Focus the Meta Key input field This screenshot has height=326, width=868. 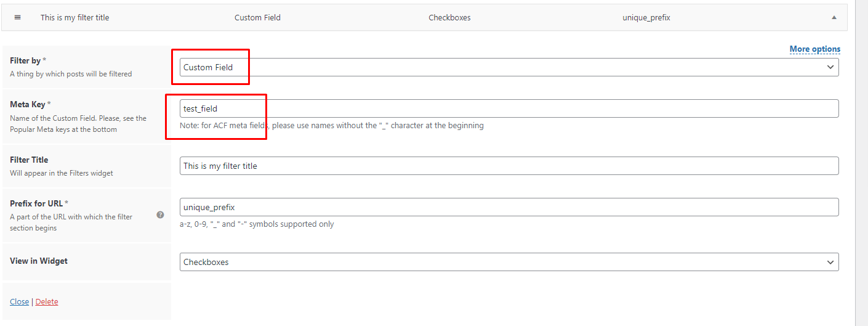click(509, 108)
